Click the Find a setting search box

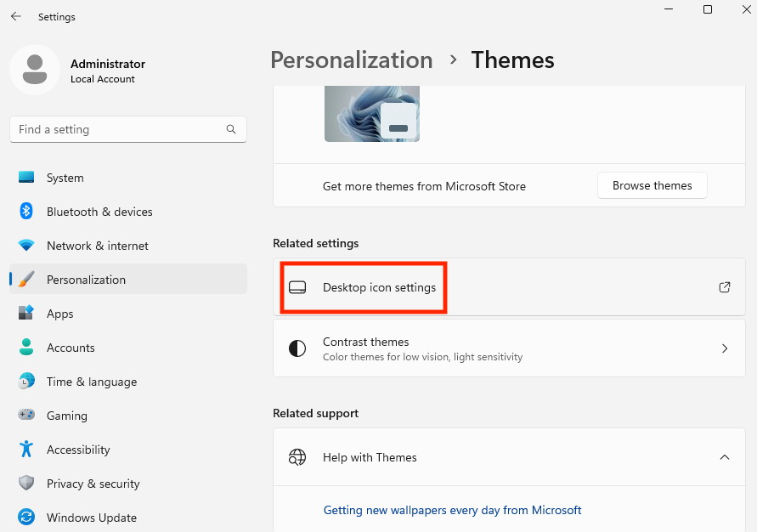[x=119, y=129]
